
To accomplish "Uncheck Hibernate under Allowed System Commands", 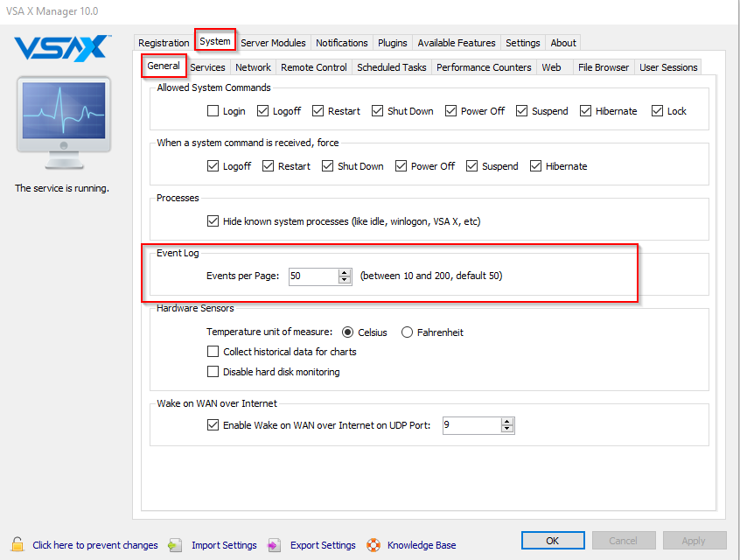I will 586,111.
